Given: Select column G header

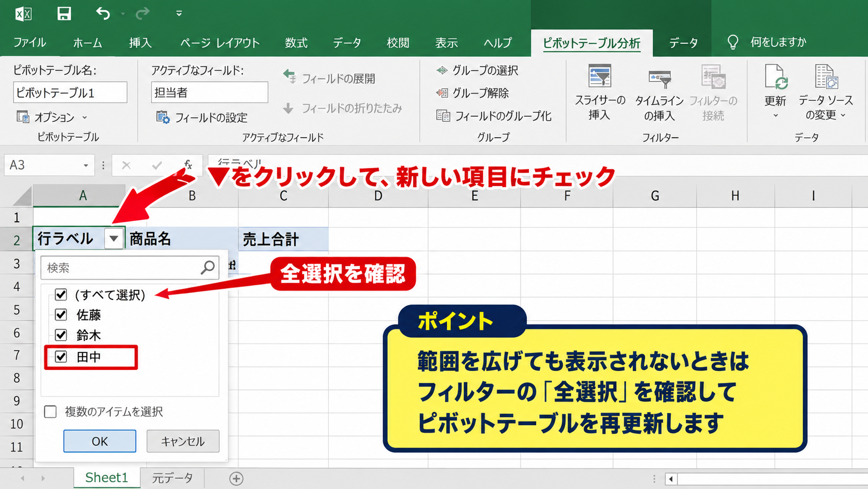Looking at the screenshot, I should [x=655, y=196].
